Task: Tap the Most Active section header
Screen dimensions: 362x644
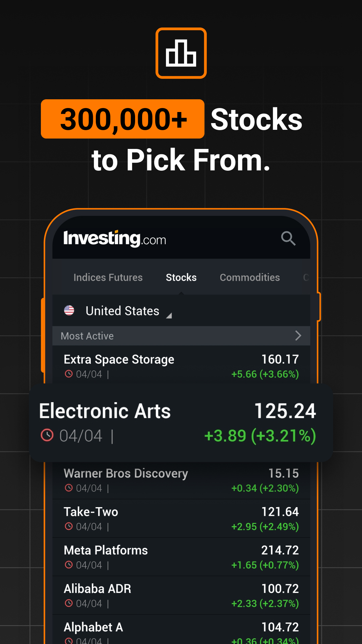Action: coord(181,336)
